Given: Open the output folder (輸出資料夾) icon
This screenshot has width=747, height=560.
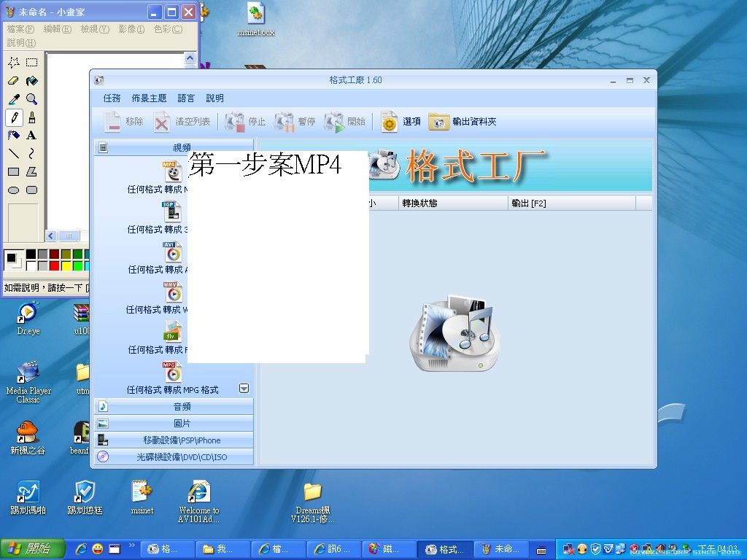Looking at the screenshot, I should 438,122.
